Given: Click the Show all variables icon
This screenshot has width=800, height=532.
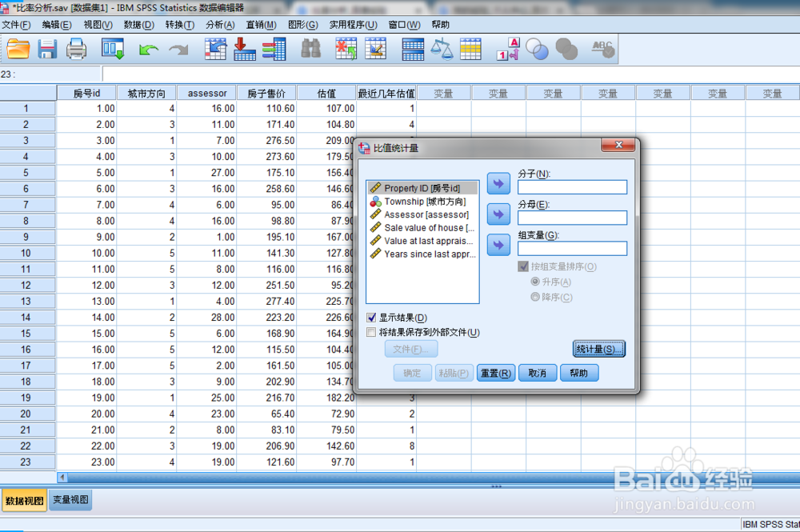Looking at the screenshot, I should click(x=566, y=50).
